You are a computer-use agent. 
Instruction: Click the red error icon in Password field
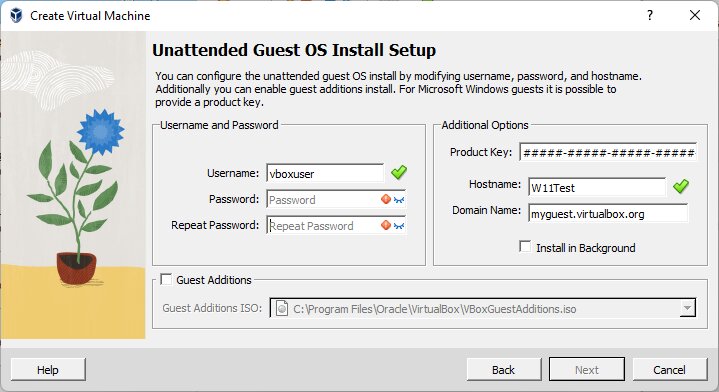point(386,199)
